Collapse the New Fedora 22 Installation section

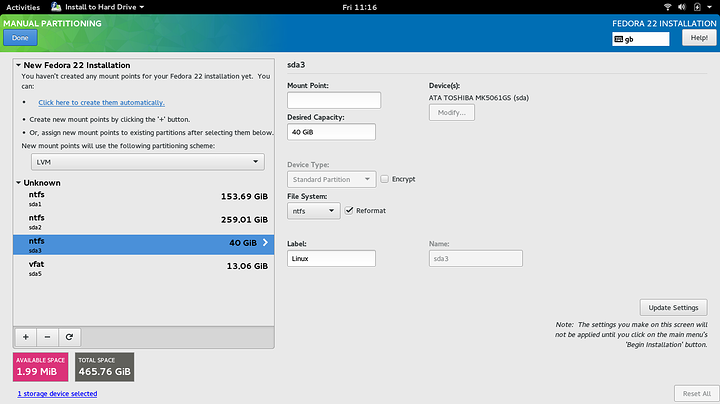point(19,65)
